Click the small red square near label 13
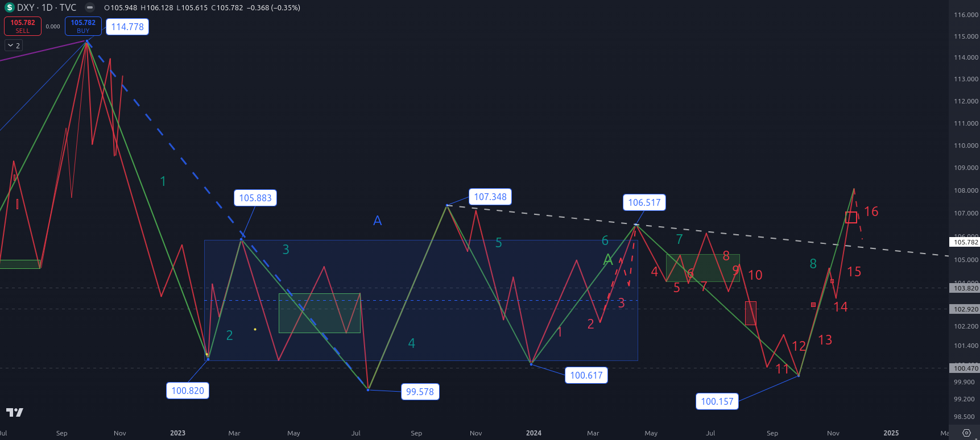This screenshot has height=440, width=980. click(x=813, y=305)
